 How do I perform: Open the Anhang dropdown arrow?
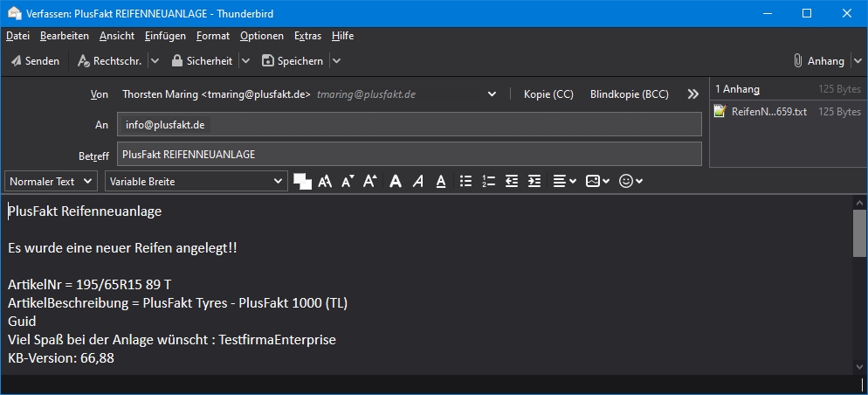point(858,61)
